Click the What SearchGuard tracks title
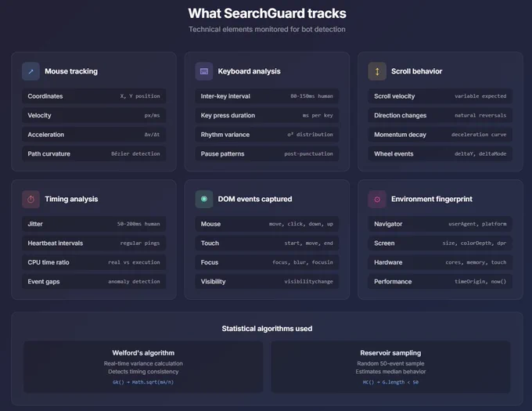The image size is (532, 411). pos(267,13)
